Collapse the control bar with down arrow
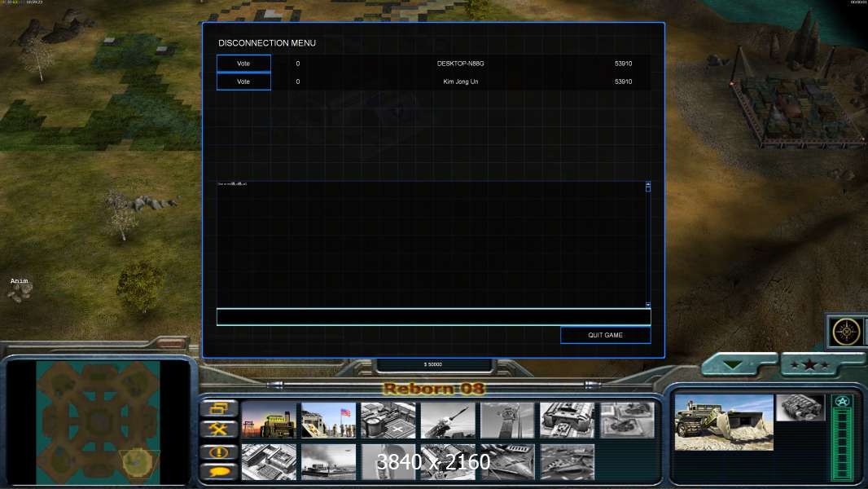 734,364
